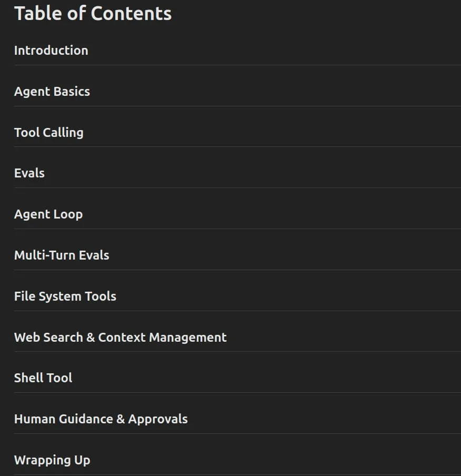Open the Introduction section link
The image size is (461, 476).
(51, 51)
